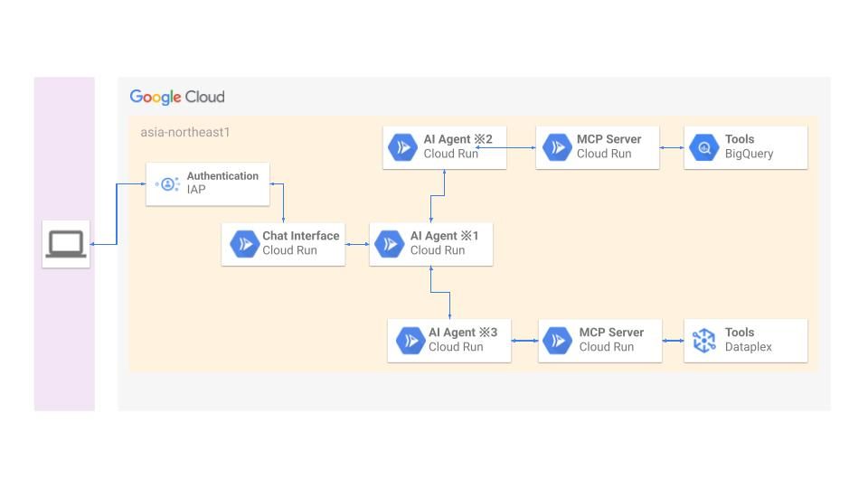Click the AI Agent ※3 Cloud Run icon
Viewport: 868px width, 488px height.
tap(410, 341)
